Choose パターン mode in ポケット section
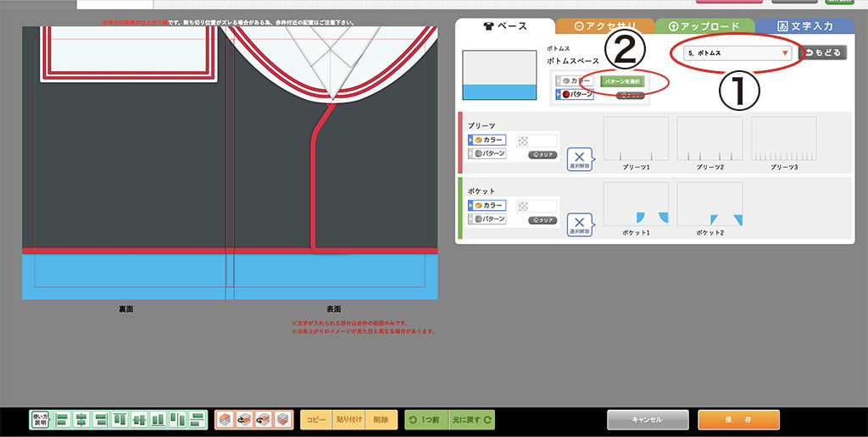This screenshot has height=437, width=868. pyautogui.click(x=487, y=219)
